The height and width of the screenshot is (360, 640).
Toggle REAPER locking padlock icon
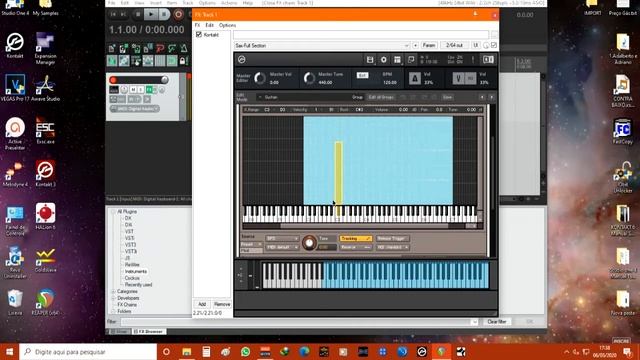click(183, 61)
